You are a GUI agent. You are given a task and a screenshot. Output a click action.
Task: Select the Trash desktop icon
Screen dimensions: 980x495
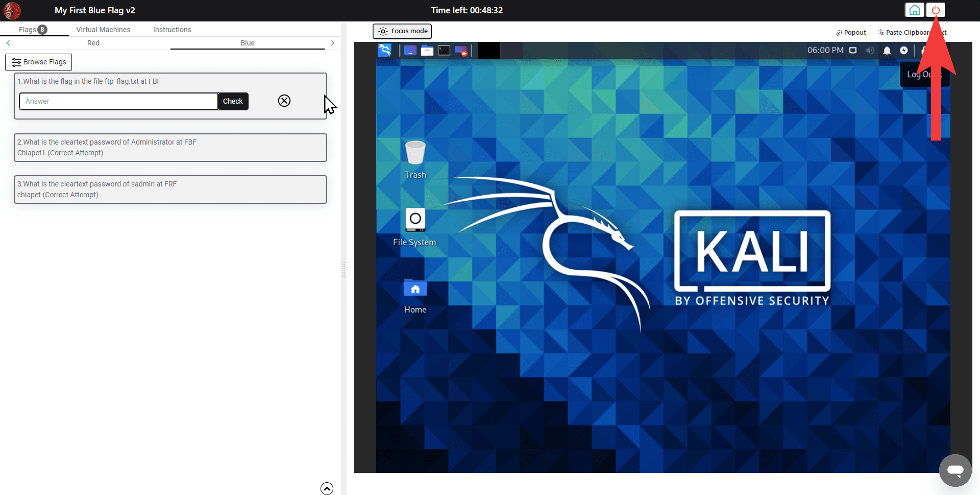(415, 160)
